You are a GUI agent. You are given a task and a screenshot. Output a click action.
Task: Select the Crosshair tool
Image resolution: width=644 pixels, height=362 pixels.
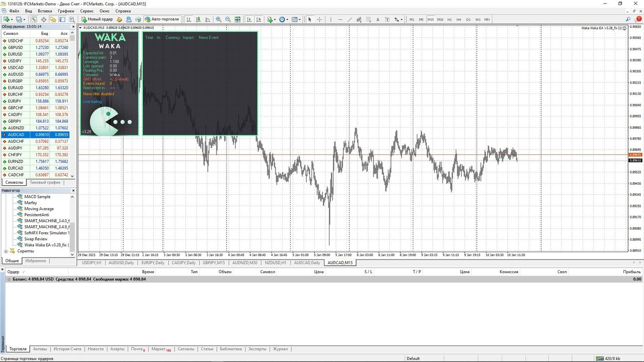tap(320, 19)
